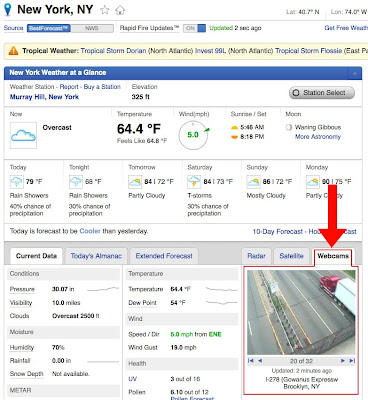Open the More Astronomy link

318,137
